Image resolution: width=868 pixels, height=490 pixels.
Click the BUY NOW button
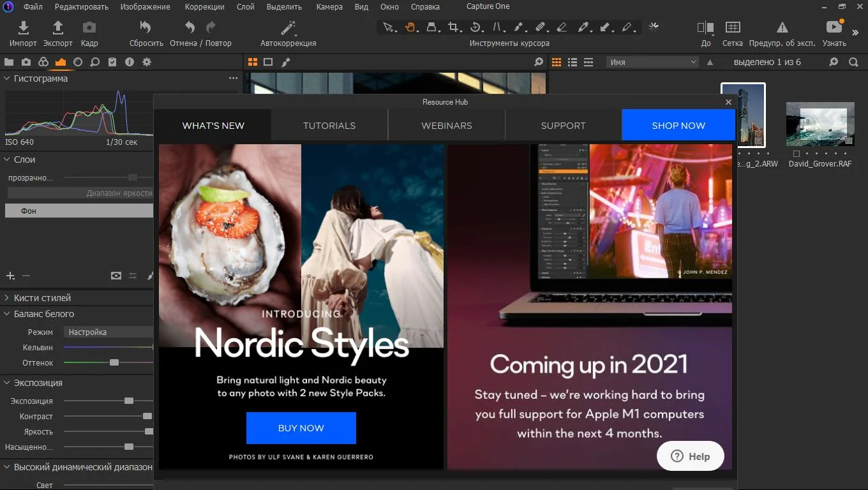point(301,428)
